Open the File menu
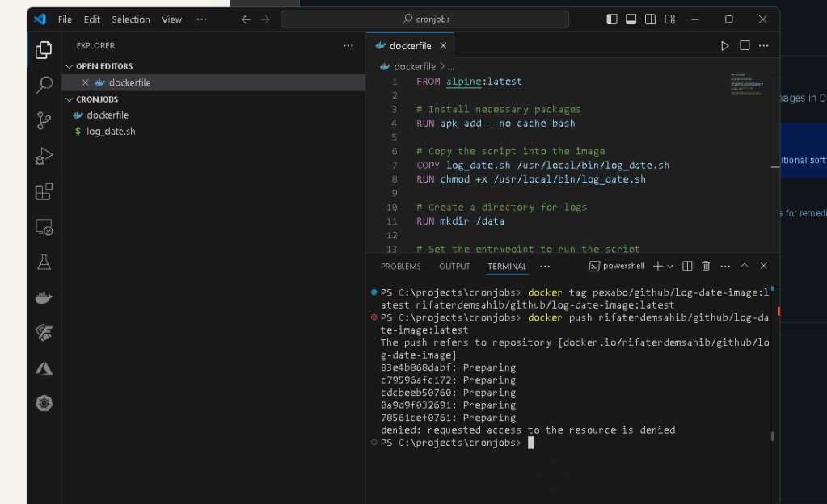This screenshot has height=504, width=827. pos(65,19)
